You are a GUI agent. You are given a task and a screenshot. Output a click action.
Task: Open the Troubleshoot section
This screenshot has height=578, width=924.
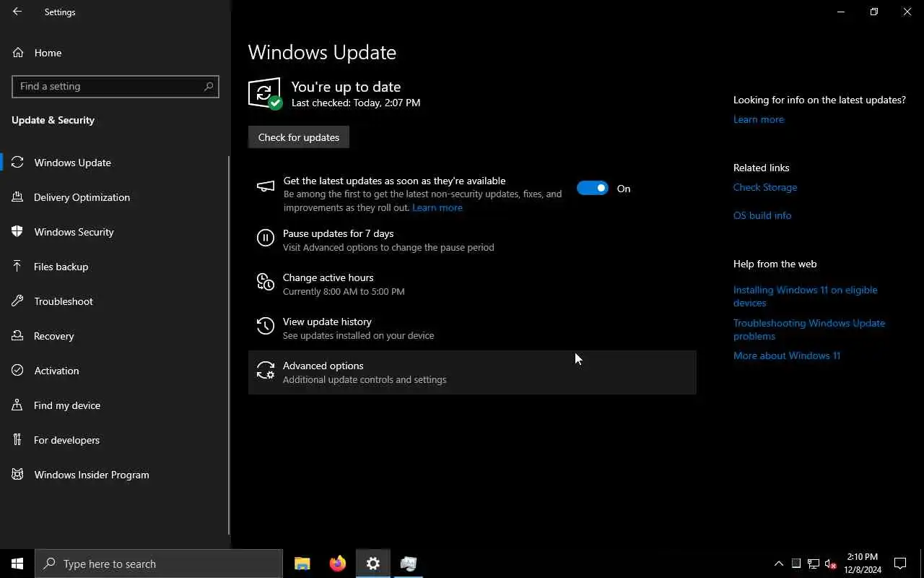[115, 301]
